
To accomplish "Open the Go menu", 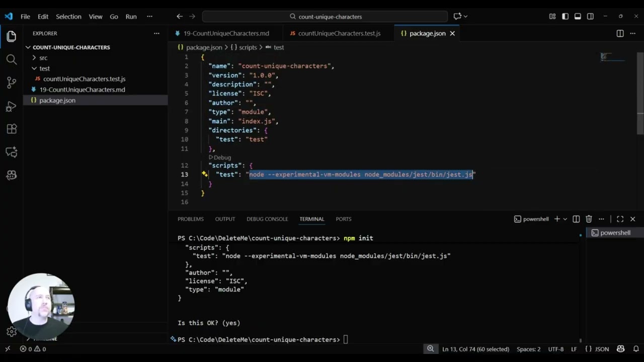I will 114,17.
